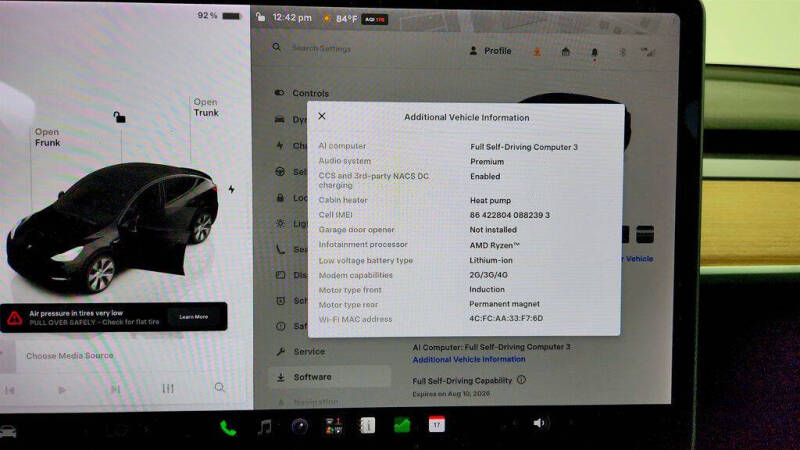Tap Choose Media Source

tap(69, 356)
